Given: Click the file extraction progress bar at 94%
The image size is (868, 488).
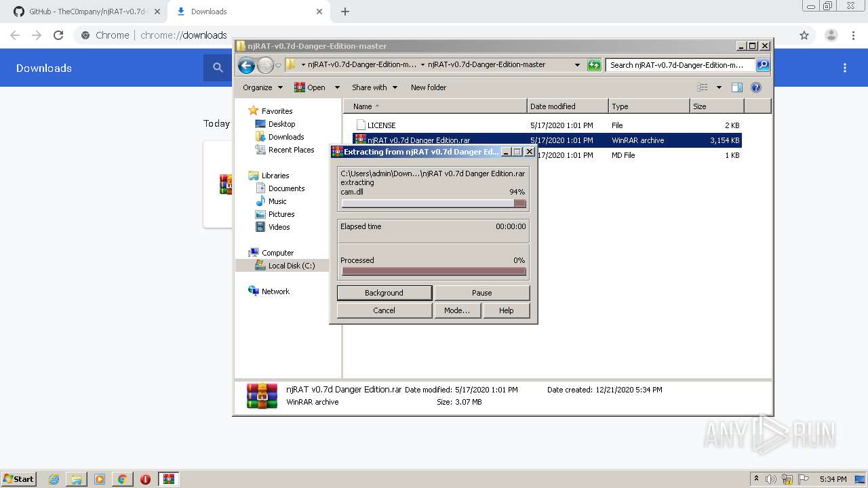Looking at the screenshot, I should (x=433, y=203).
